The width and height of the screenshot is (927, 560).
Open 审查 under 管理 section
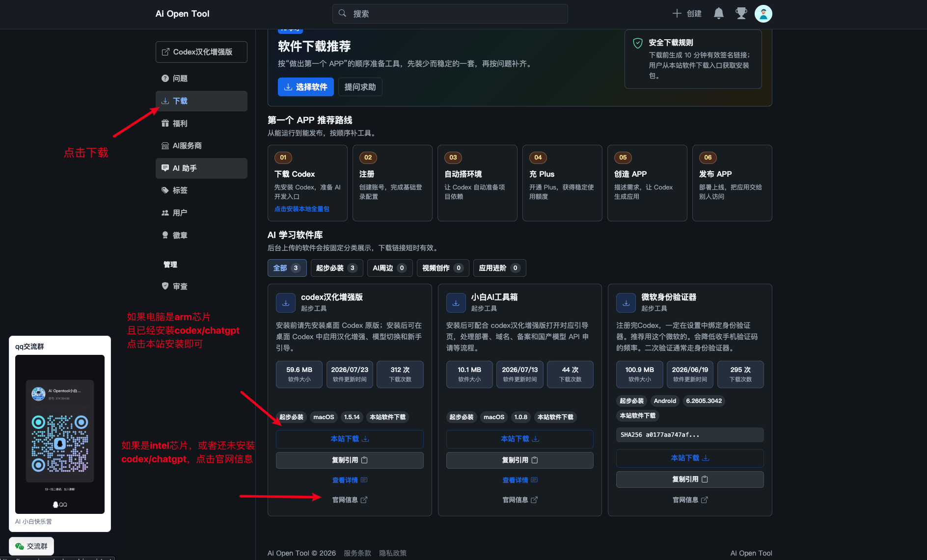201,287
